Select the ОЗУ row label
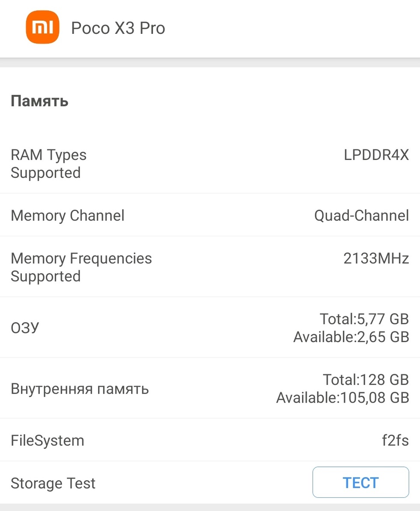This screenshot has height=511, width=420. (x=25, y=328)
